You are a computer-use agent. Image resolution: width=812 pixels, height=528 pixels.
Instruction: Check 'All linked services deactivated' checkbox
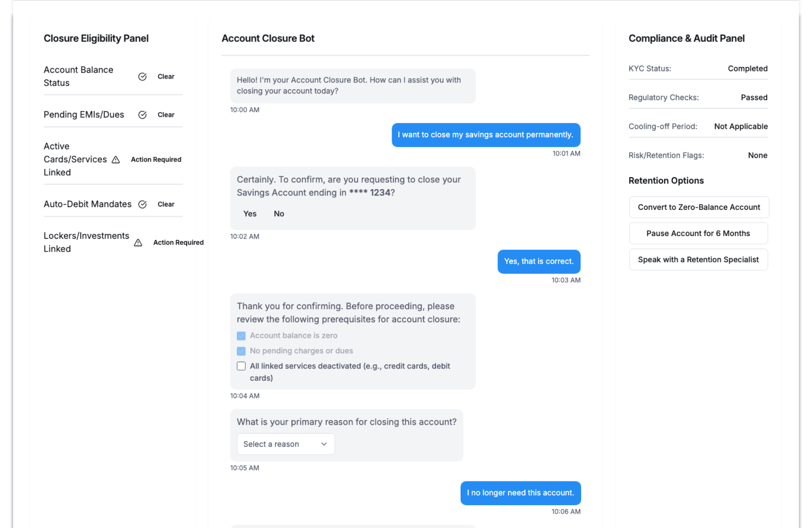pos(241,366)
